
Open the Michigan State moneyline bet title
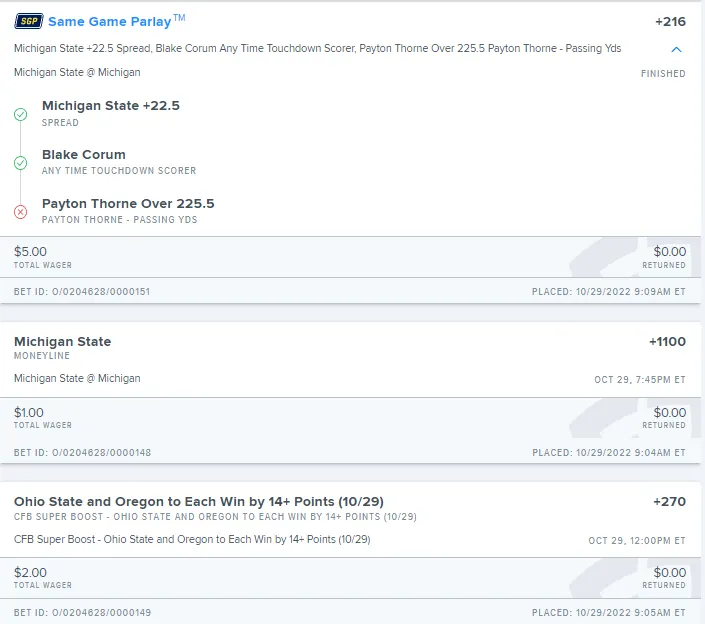pos(62,342)
